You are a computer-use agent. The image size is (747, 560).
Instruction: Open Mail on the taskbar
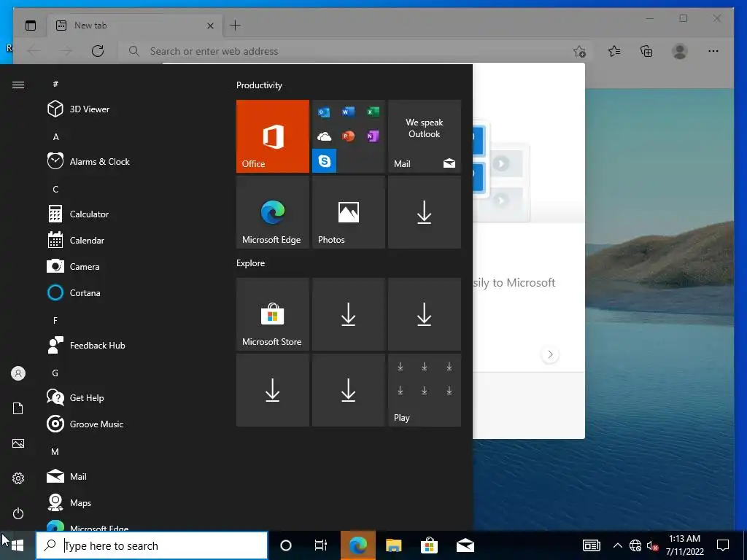465,545
